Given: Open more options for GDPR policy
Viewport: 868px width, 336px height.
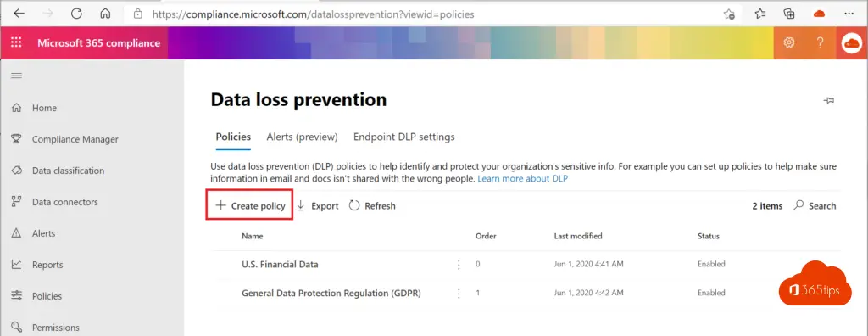Looking at the screenshot, I should coord(459,294).
